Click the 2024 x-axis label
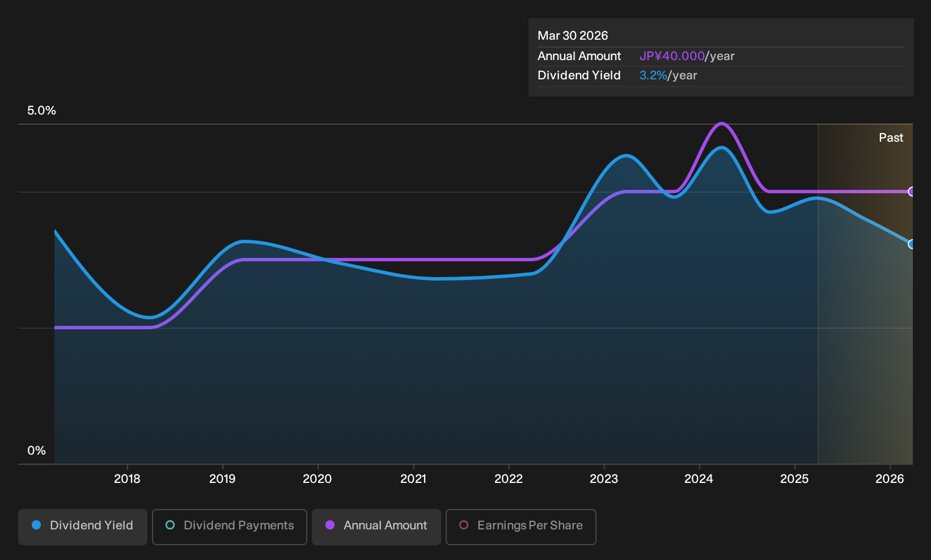This screenshot has width=931, height=560. (699, 479)
